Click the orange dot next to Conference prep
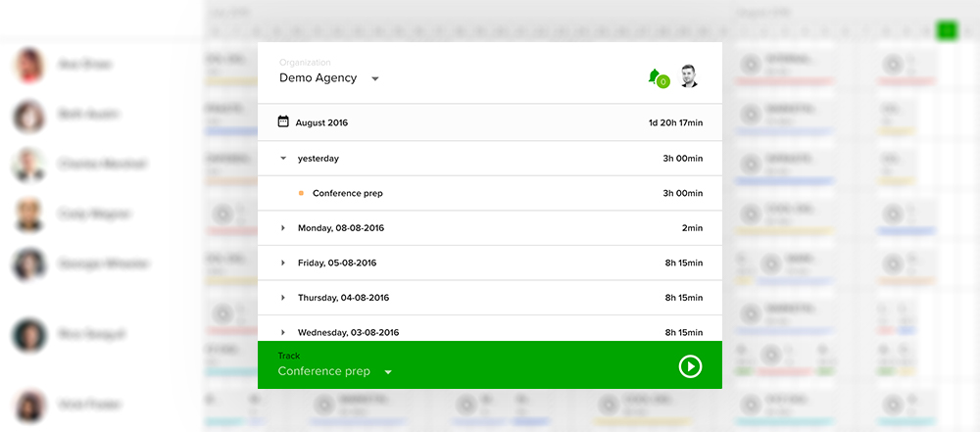The image size is (980, 432). pyautogui.click(x=301, y=193)
